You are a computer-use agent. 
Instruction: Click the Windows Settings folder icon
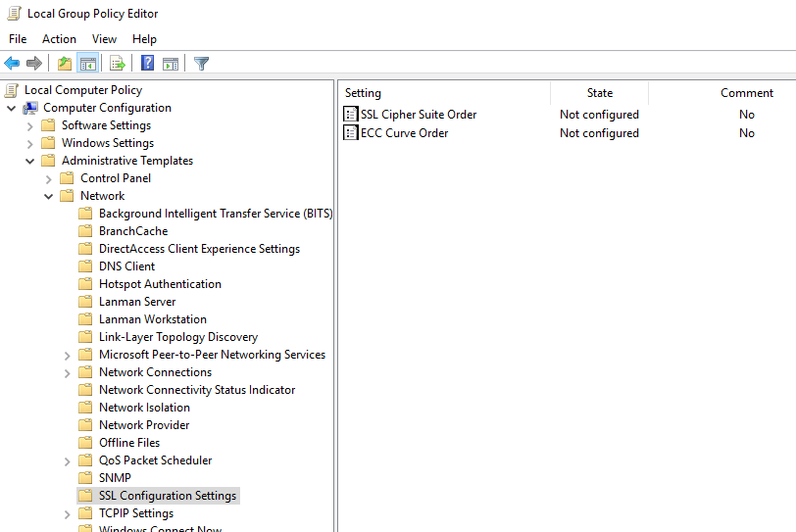(48, 143)
